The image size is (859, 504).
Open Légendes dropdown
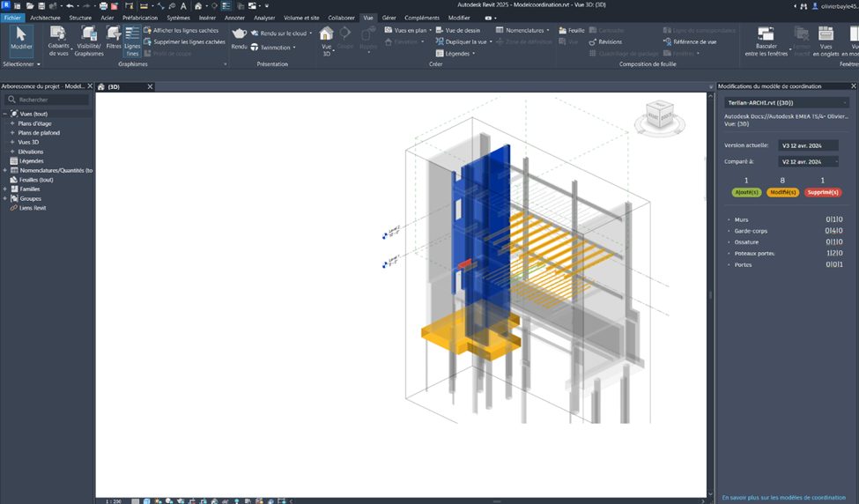455,54
